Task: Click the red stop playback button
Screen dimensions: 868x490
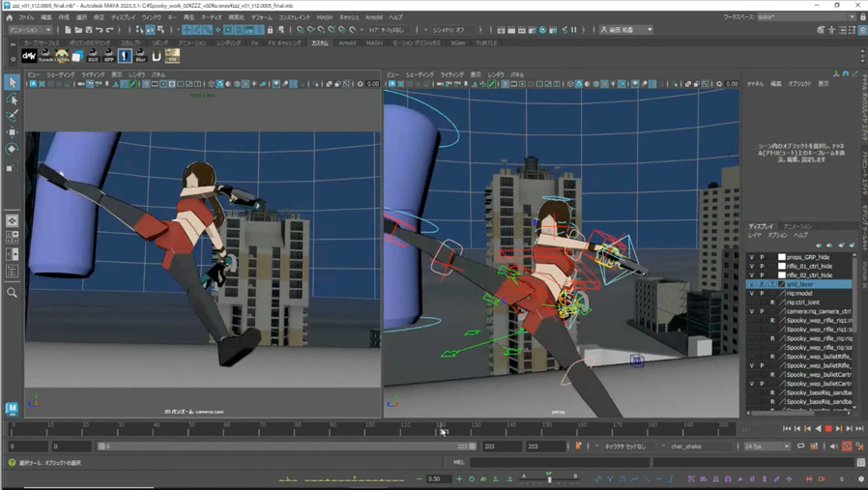Action: (828, 428)
